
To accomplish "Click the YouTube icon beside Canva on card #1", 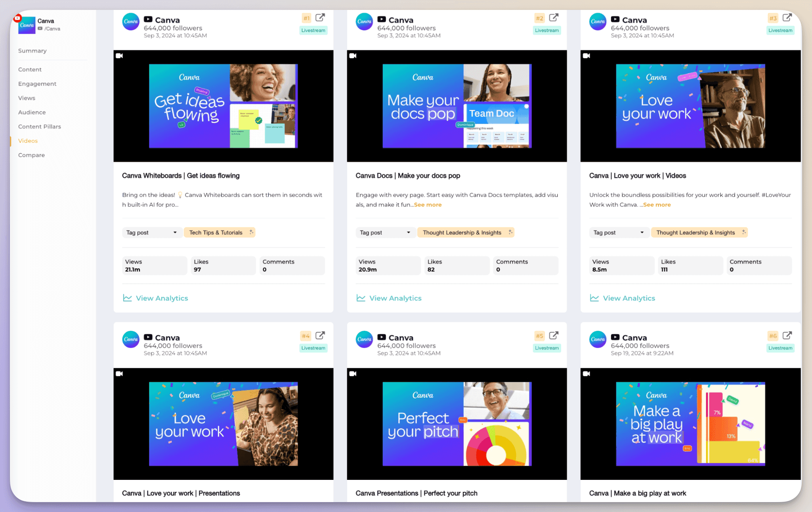I will pyautogui.click(x=148, y=19).
